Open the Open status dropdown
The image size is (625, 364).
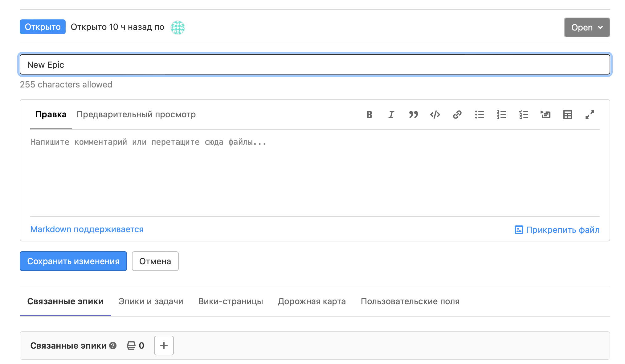tap(587, 27)
